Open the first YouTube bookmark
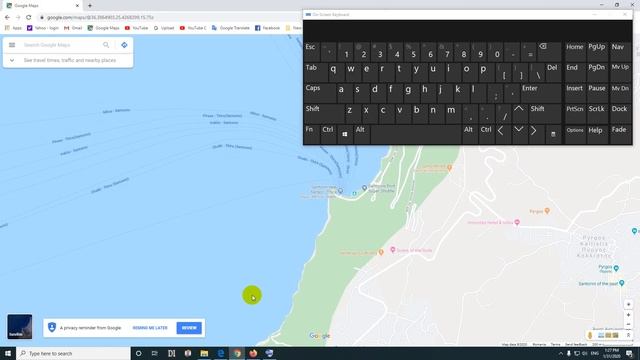Screen dimensions: 640x360 (x=136, y=28)
